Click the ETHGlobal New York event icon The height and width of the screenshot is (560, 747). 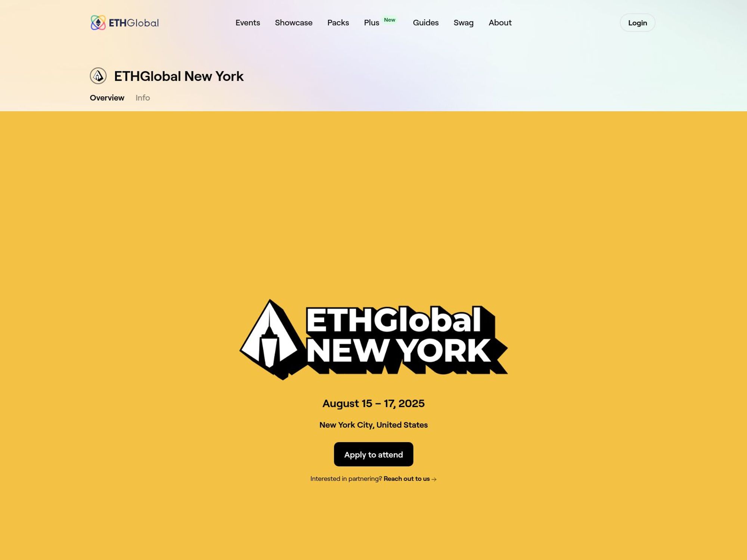98,75
